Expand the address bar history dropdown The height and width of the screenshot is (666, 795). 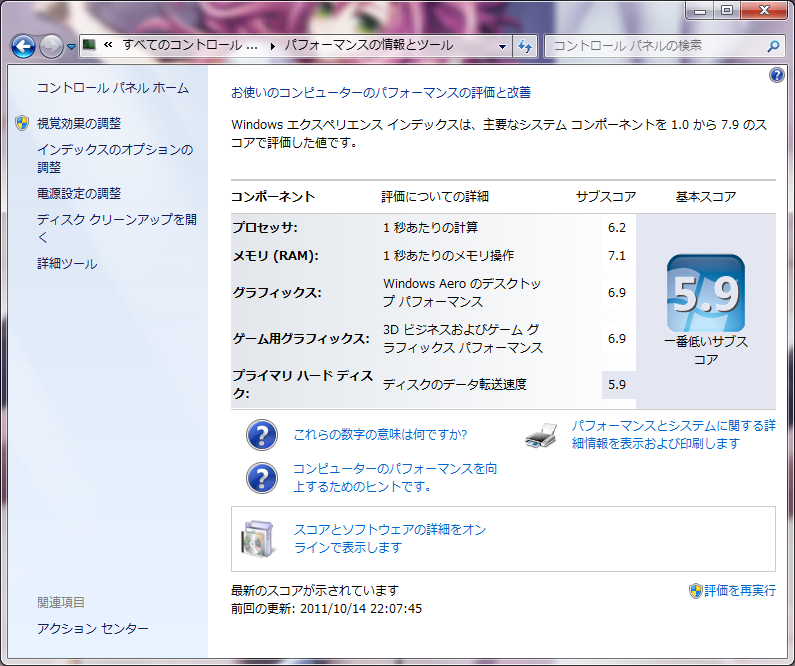click(502, 46)
